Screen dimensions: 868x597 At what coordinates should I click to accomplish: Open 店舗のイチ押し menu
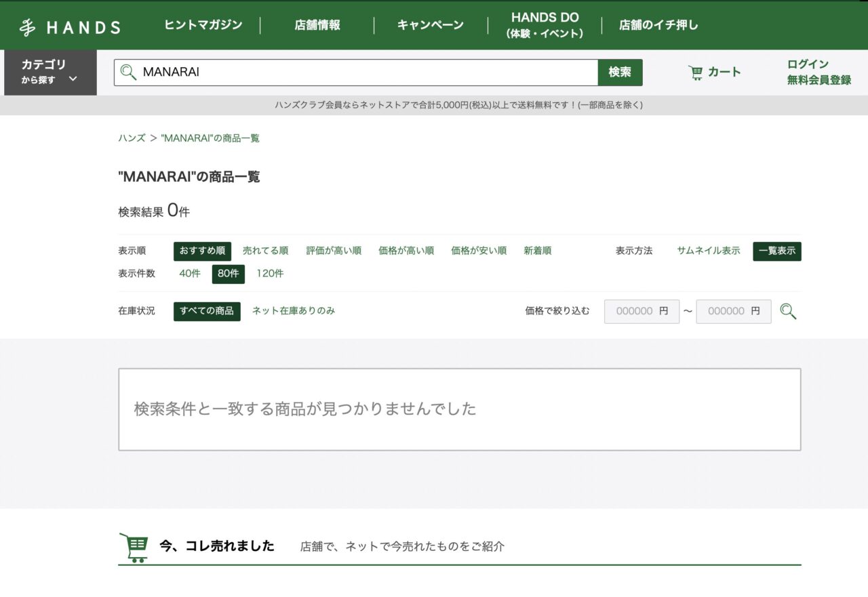point(658,25)
